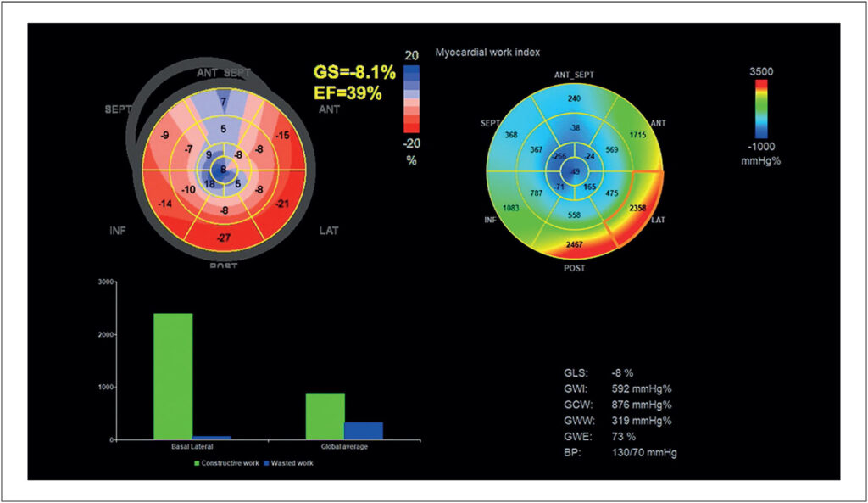868x503 pixels.
Task: Select the -24 apical work segment
Action: (x=590, y=156)
